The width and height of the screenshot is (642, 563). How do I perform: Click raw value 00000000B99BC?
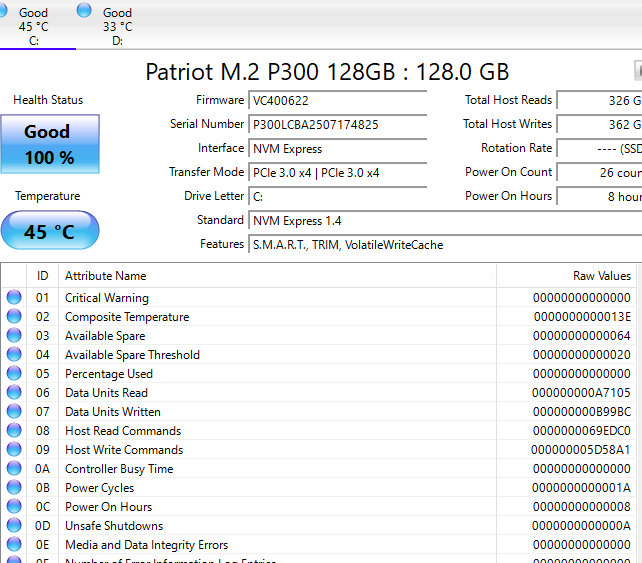coord(582,412)
